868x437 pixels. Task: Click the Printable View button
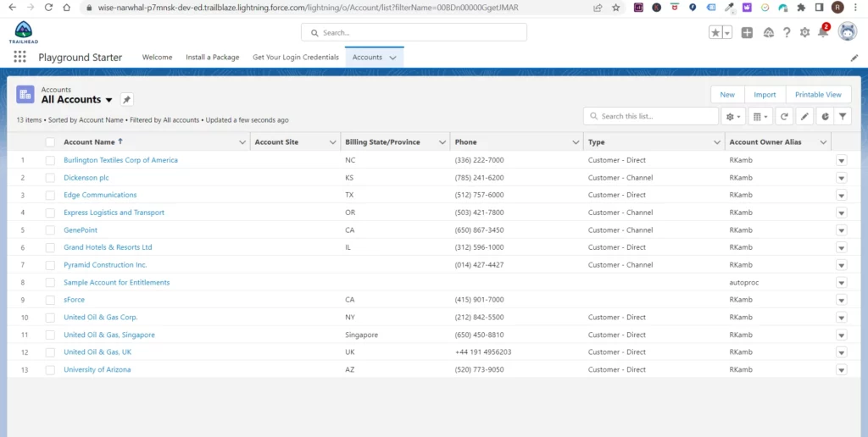point(818,95)
